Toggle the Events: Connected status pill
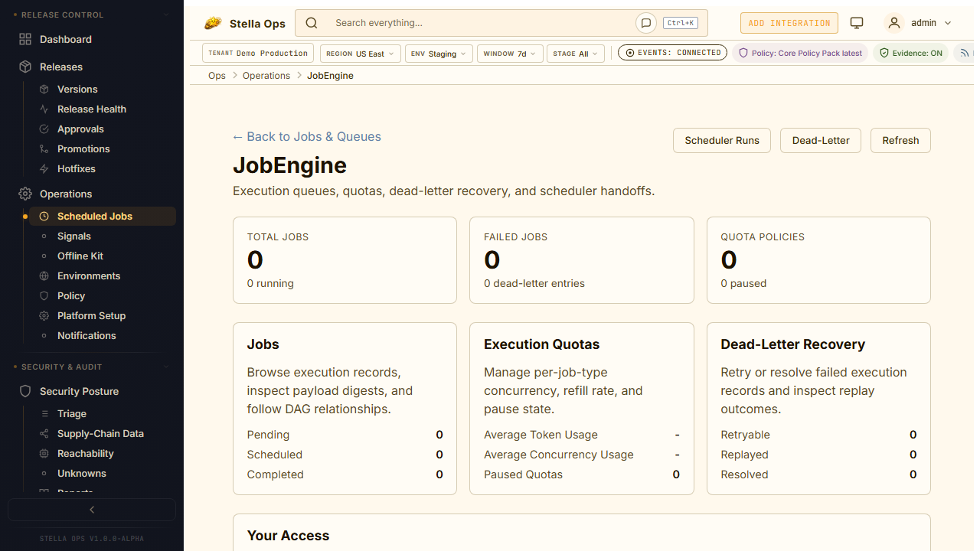Image resolution: width=980 pixels, height=551 pixels. tap(672, 53)
